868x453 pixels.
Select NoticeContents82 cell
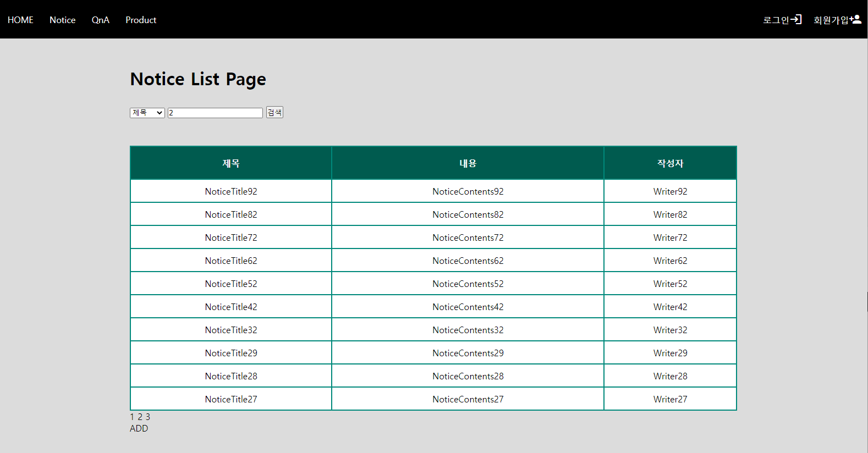(468, 214)
